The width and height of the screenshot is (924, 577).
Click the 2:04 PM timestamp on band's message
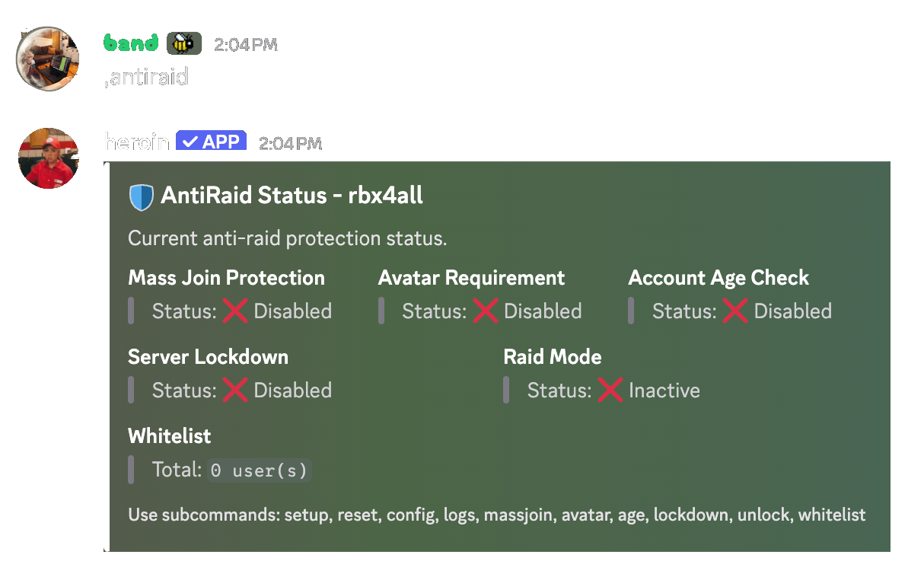(x=246, y=44)
